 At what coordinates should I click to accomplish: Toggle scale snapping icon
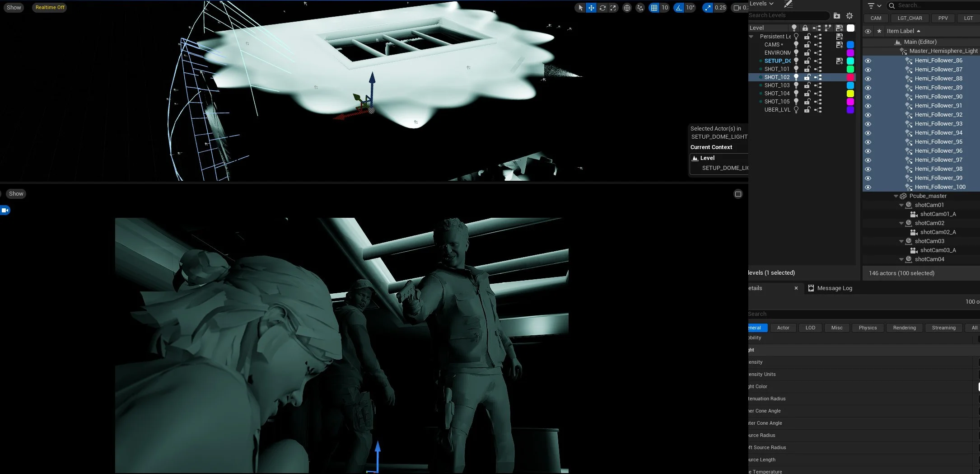pos(708,8)
